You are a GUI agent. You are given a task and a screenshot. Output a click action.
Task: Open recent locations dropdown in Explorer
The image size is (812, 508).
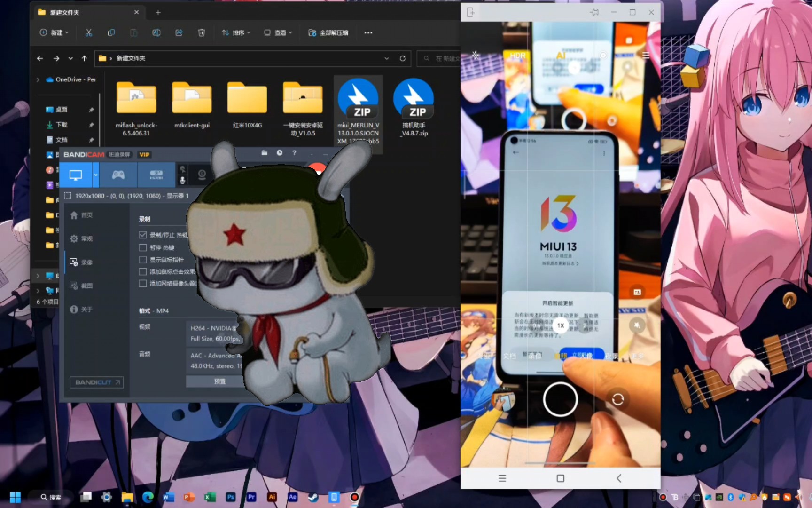click(x=70, y=58)
